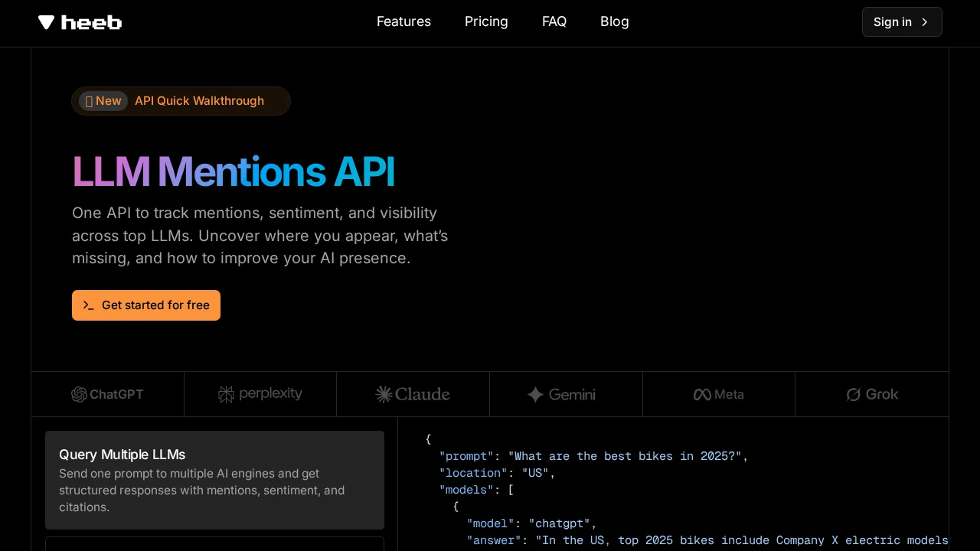Click the Get started for free button
Screen dimensions: 980x551
[146, 305]
